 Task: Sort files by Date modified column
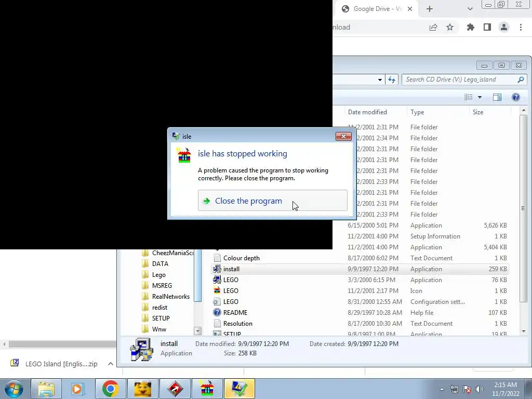367,112
